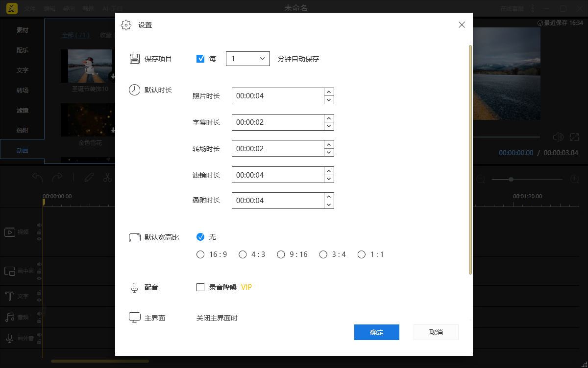Screen dimensions: 588x368
Task: Open the auto-save minutes dropdown
Action: (x=263, y=58)
